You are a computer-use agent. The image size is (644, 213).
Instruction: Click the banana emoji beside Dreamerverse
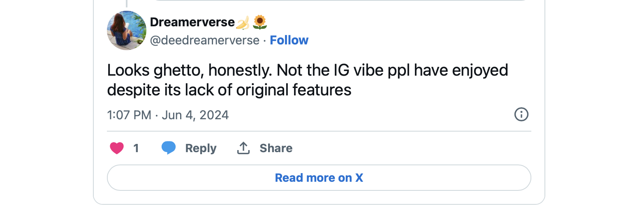point(243,23)
